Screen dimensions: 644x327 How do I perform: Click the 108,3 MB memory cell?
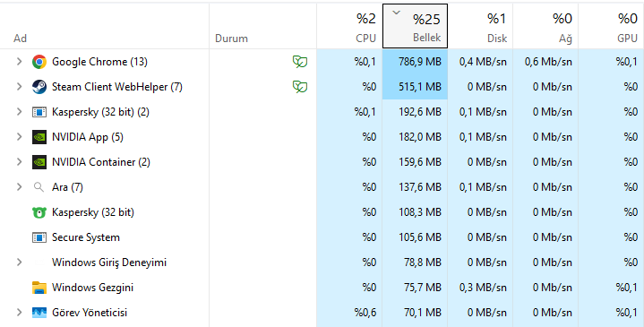415,212
